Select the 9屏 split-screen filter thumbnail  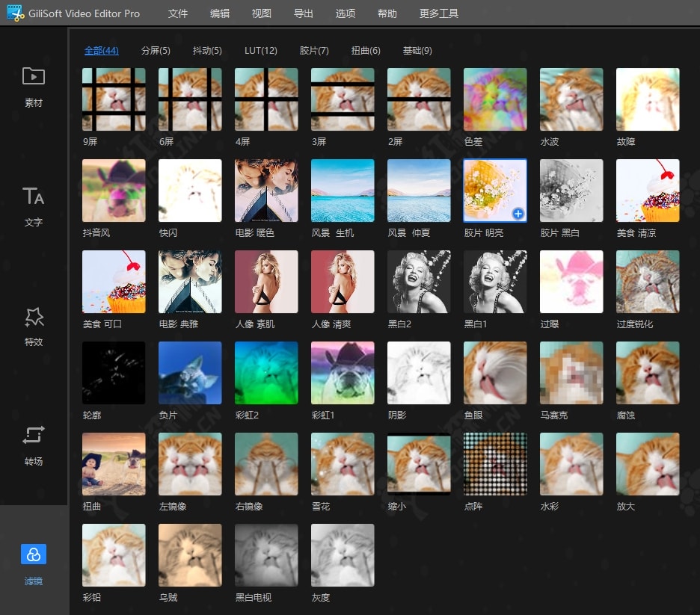114,99
